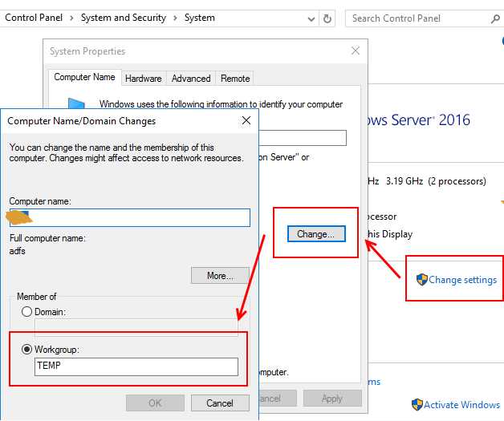Click Control Panel in the breadcrumb
The image size is (504, 421).
click(x=34, y=18)
